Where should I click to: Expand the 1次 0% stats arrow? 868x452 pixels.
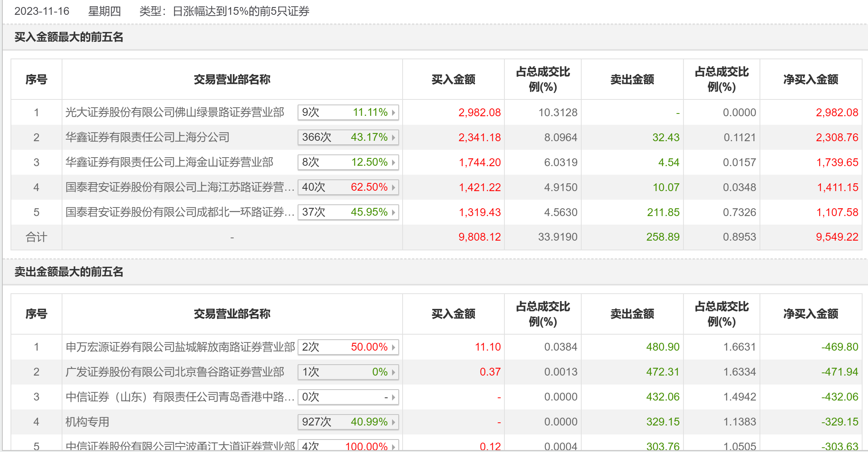pyautogui.click(x=393, y=372)
